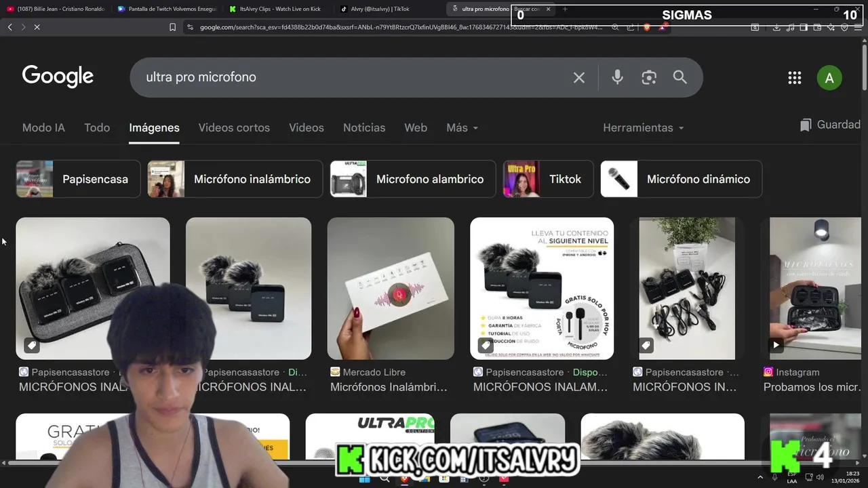868x488 pixels.
Task: Select the Videos cortos tab
Action: 234,127
